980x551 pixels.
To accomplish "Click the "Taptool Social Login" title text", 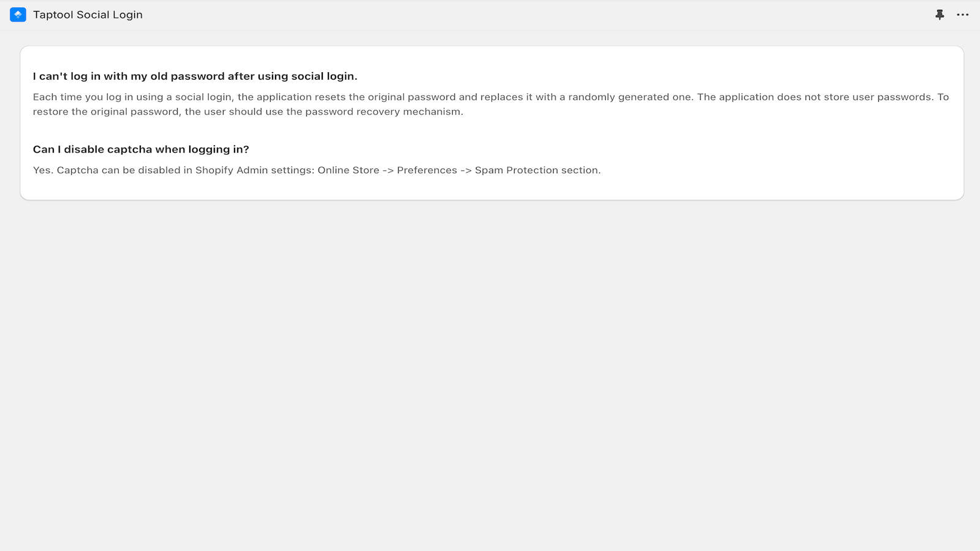I will [x=88, y=15].
